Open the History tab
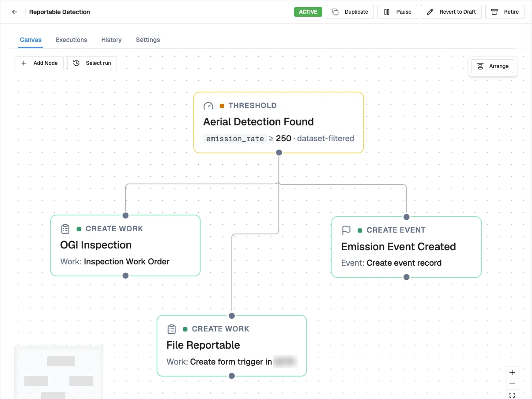The width and height of the screenshot is (532, 399). point(111,40)
